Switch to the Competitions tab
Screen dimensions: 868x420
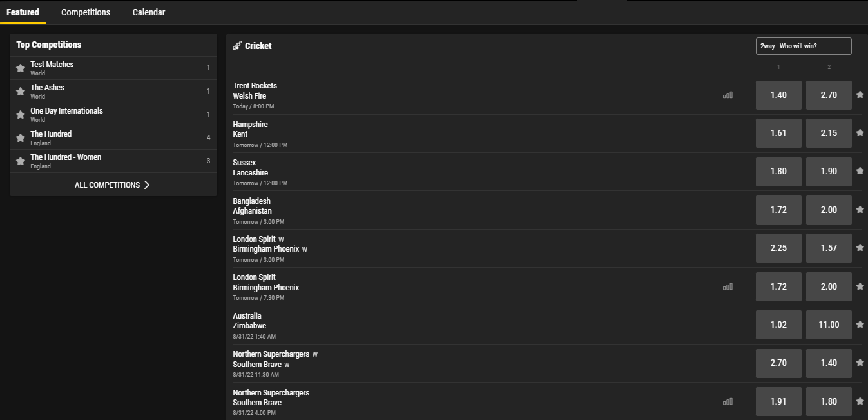pyautogui.click(x=86, y=12)
